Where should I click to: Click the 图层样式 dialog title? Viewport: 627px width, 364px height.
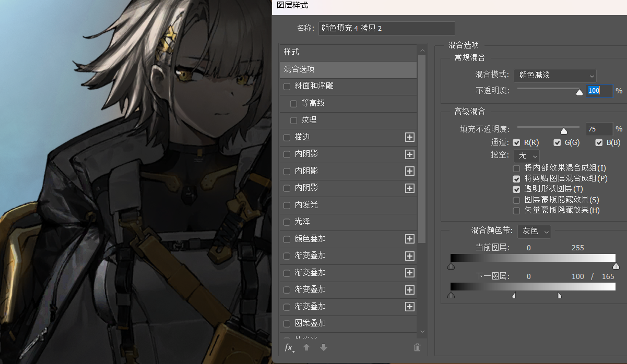click(292, 5)
